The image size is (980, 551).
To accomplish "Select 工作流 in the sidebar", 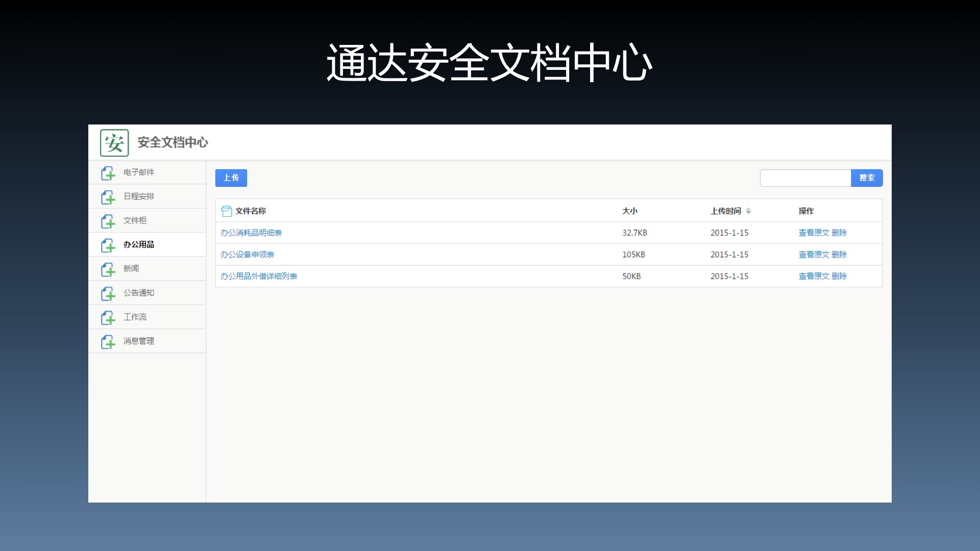I will click(x=147, y=317).
